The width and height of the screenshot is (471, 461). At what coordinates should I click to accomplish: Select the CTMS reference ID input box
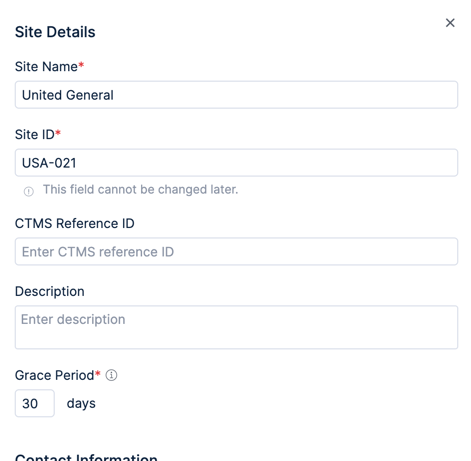236,251
